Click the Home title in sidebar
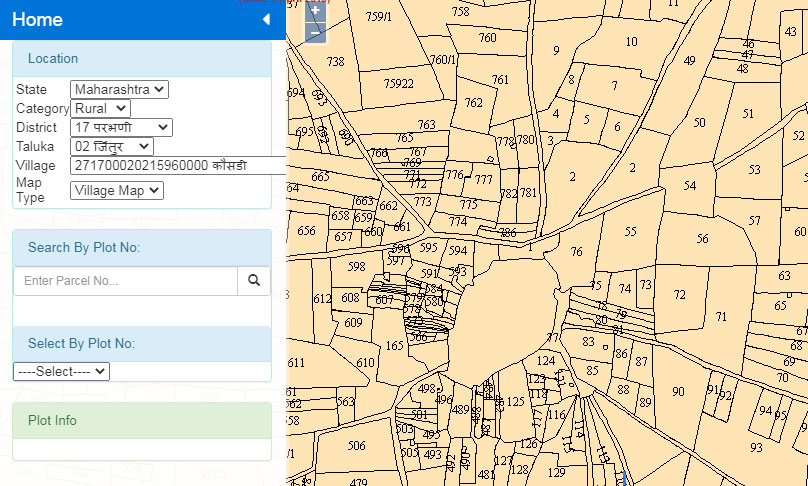This screenshot has width=808, height=486. pos(38,20)
